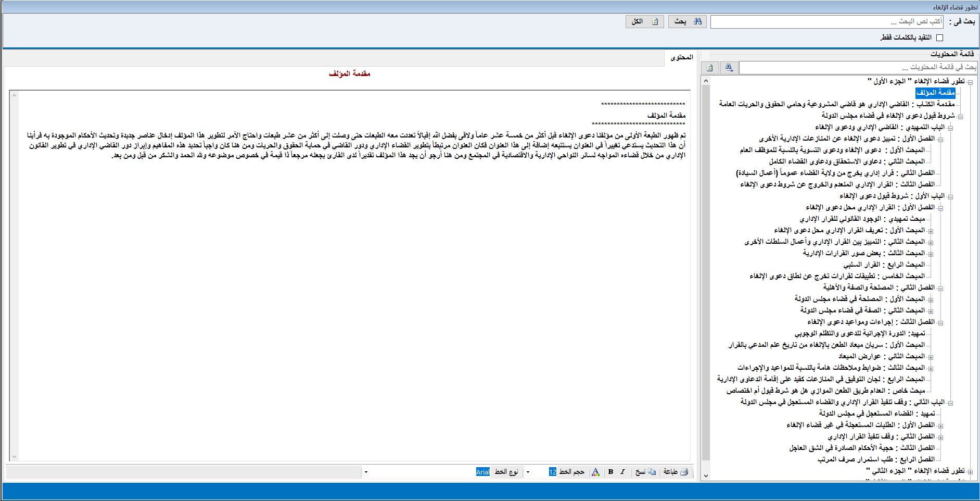Print the document with طباعة
Image resolution: width=980 pixels, height=501 pixels.
point(676,472)
